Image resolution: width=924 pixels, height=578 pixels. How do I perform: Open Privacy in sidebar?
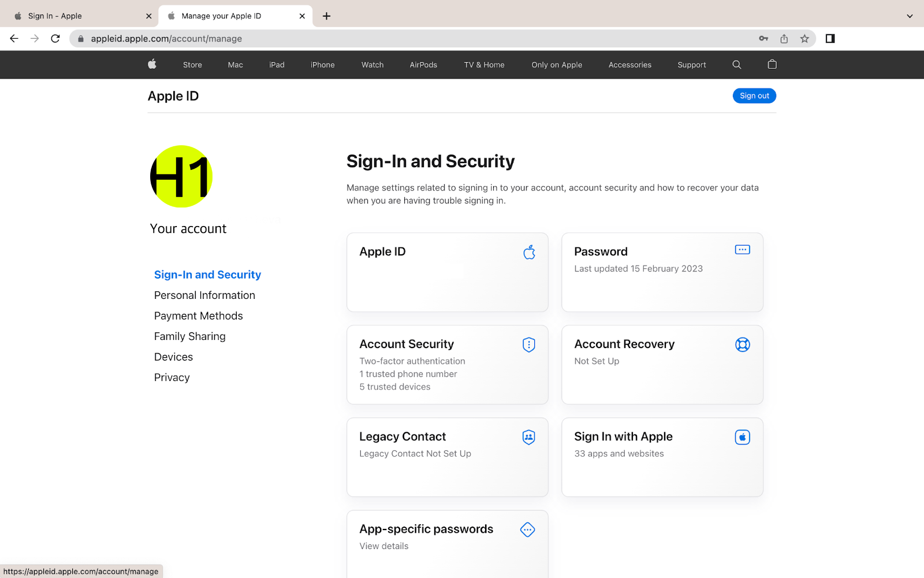coord(172,377)
